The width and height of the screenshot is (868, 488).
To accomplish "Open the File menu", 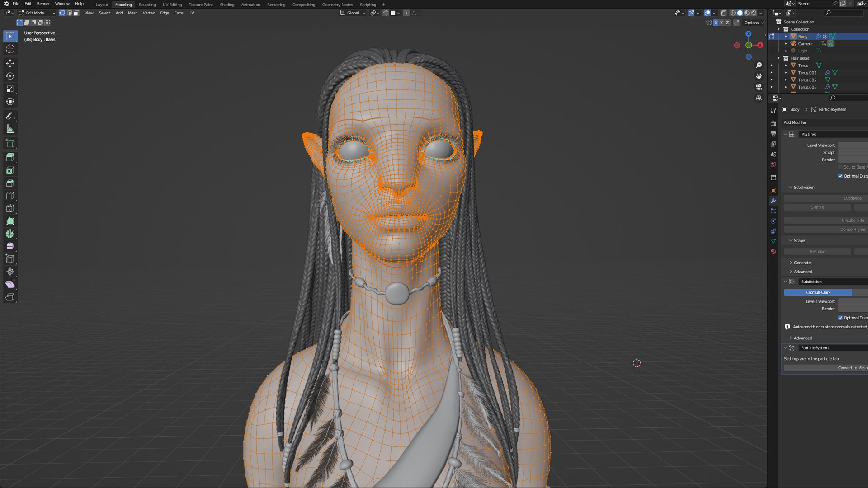I will point(16,4).
